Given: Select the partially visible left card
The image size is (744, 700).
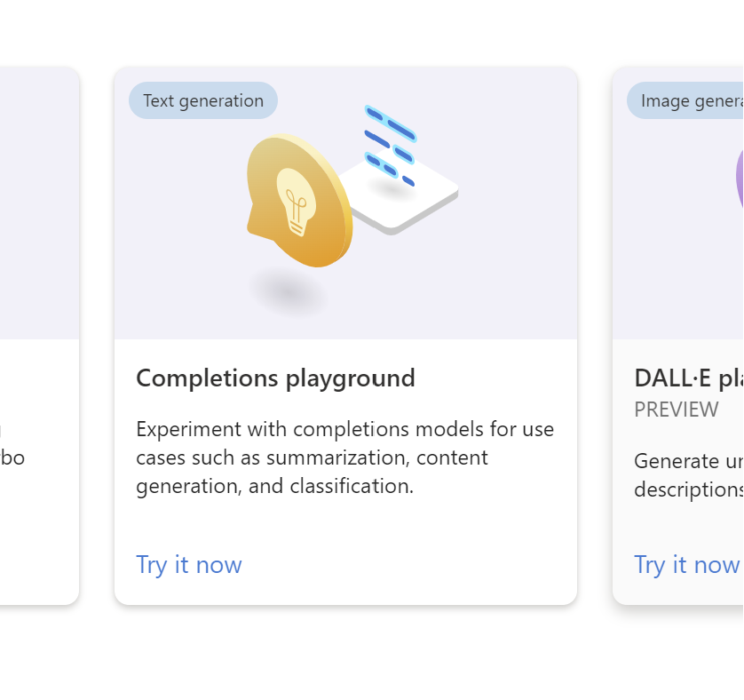Looking at the screenshot, I should [x=39, y=336].
